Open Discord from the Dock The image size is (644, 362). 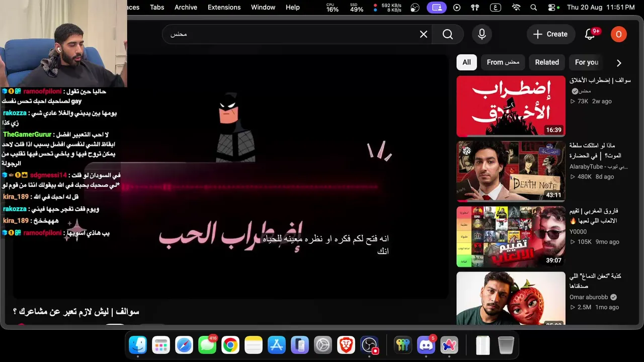[x=426, y=345]
